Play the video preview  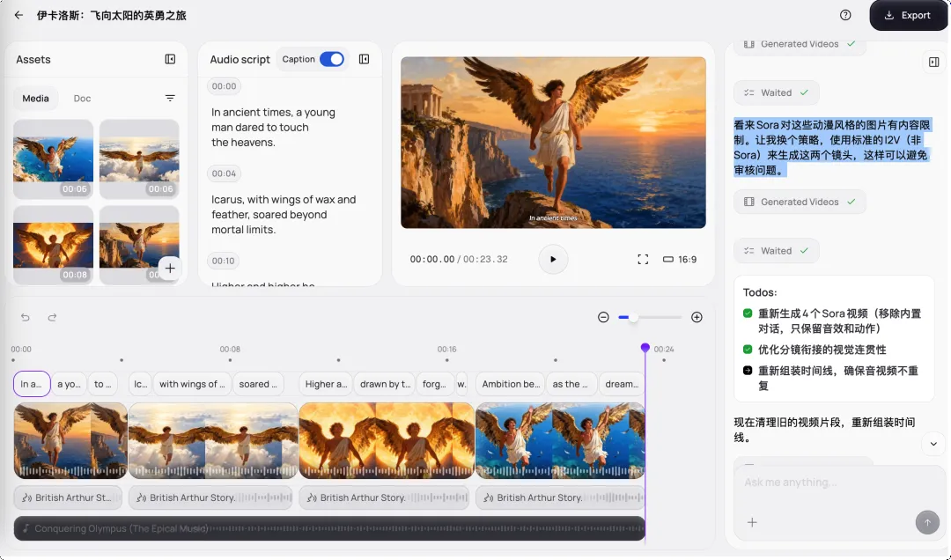pyautogui.click(x=553, y=259)
